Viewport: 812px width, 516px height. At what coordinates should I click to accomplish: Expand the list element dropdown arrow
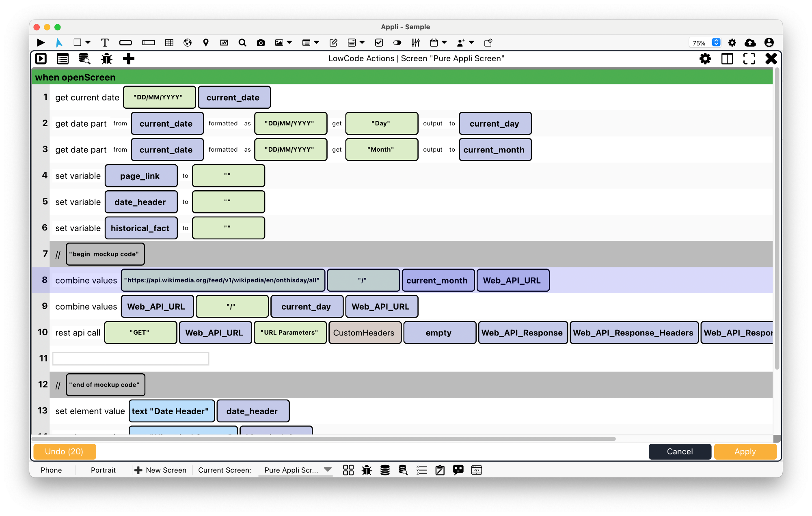317,43
